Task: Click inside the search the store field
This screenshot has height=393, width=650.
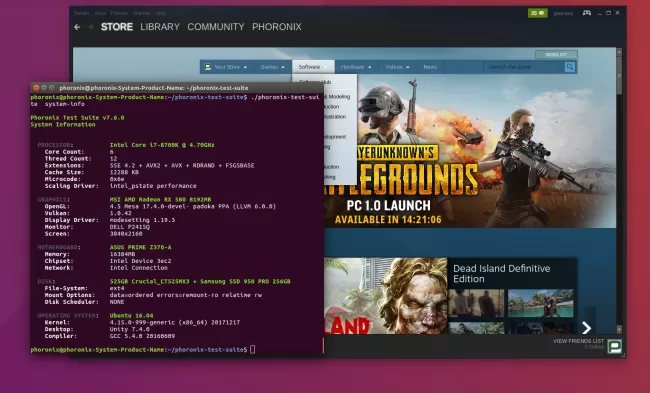Action: [525, 67]
